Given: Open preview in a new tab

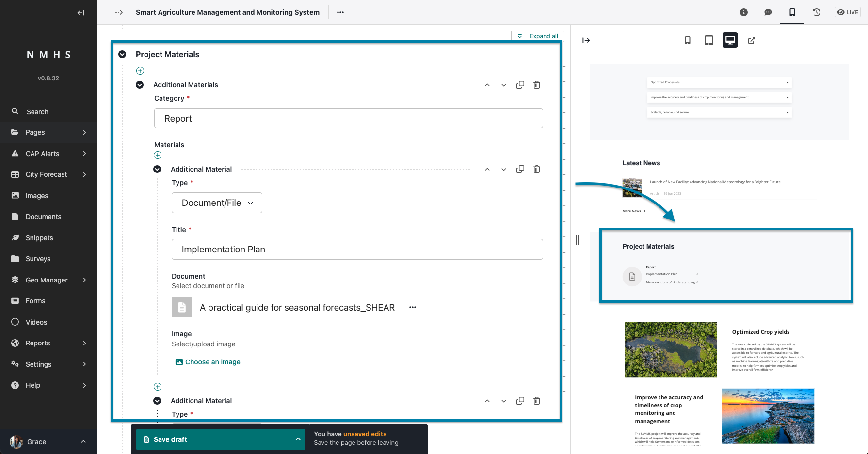Looking at the screenshot, I should pyautogui.click(x=752, y=40).
